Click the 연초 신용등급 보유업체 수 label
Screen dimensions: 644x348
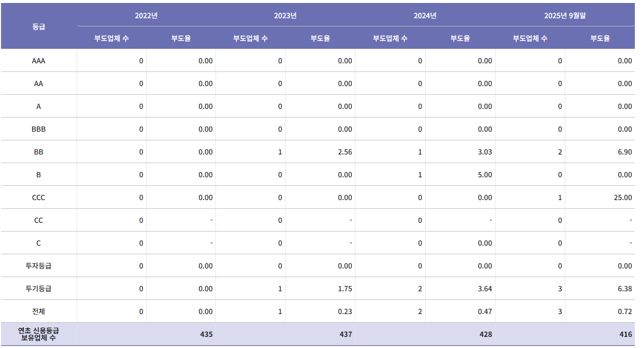click(x=38, y=331)
